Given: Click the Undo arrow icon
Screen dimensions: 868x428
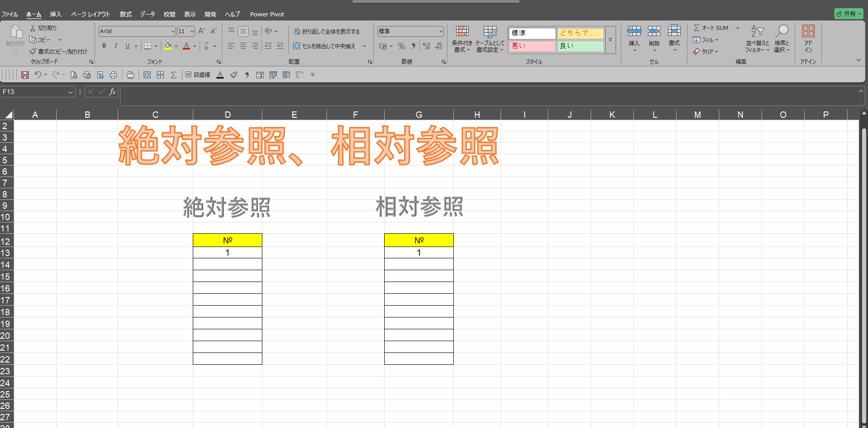Looking at the screenshot, I should [38, 75].
